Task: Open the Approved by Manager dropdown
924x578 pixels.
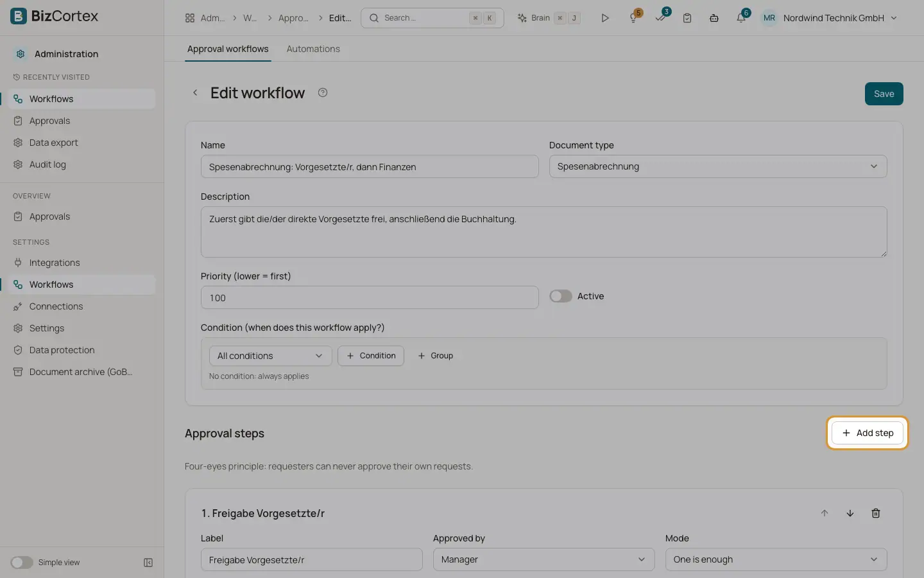Action: (x=543, y=559)
